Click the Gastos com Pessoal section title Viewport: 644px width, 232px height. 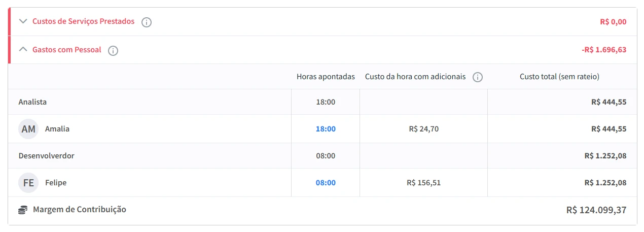point(66,50)
